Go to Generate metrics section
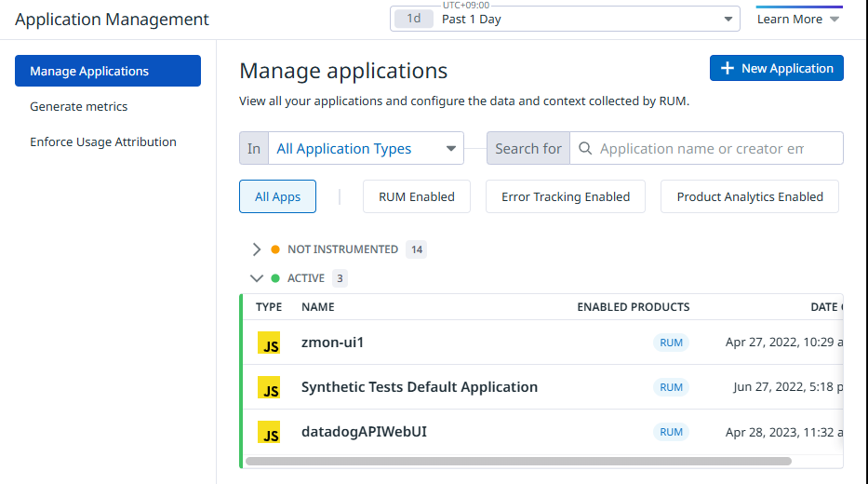This screenshot has height=484, width=868. click(79, 107)
